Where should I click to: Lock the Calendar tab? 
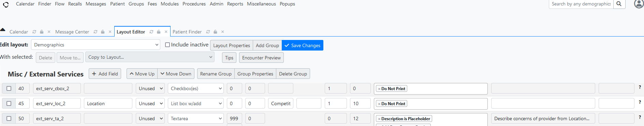pyautogui.click(x=42, y=32)
